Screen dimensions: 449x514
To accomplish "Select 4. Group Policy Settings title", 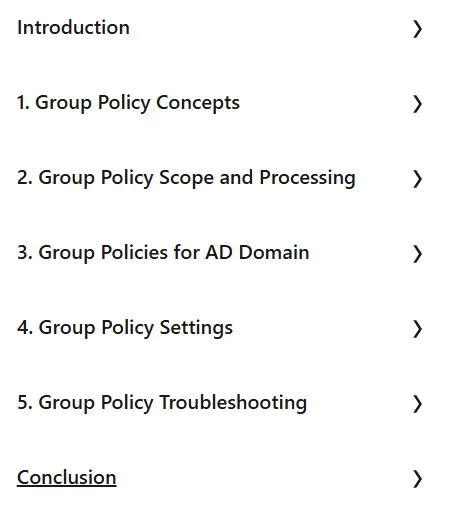I will point(125,328).
